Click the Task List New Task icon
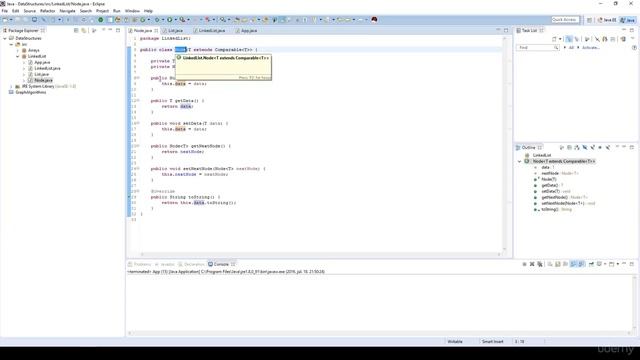Screen dimensions: 640x360 pos(554,39)
